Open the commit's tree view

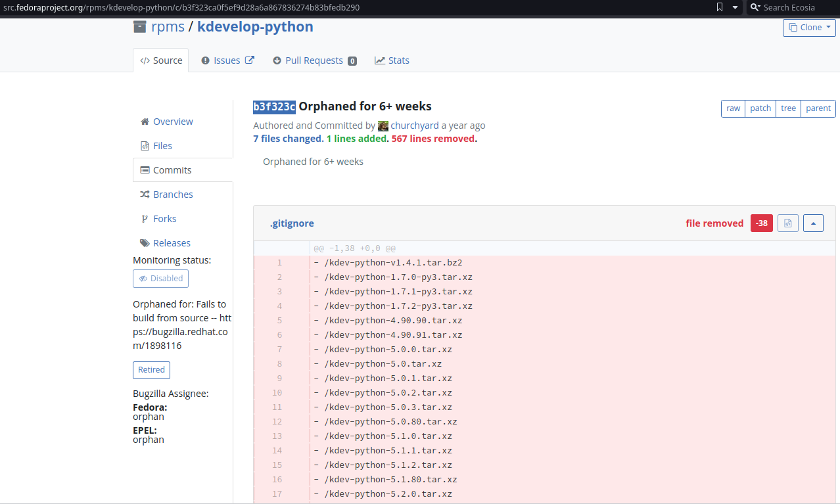pyautogui.click(x=788, y=108)
